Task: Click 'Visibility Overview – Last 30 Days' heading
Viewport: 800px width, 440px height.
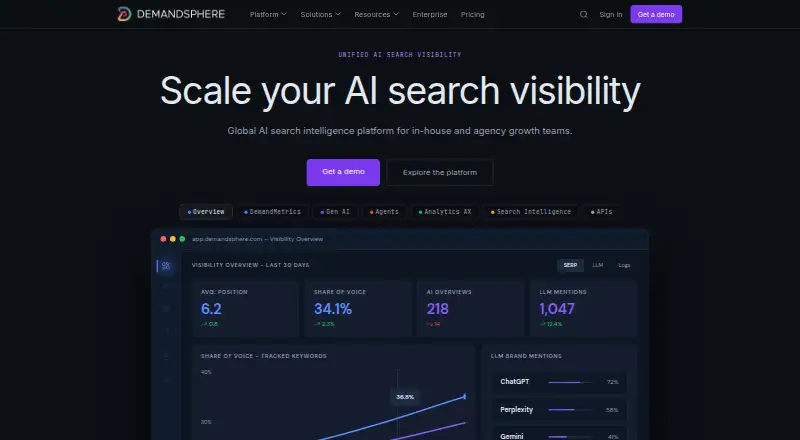Action: coord(251,265)
